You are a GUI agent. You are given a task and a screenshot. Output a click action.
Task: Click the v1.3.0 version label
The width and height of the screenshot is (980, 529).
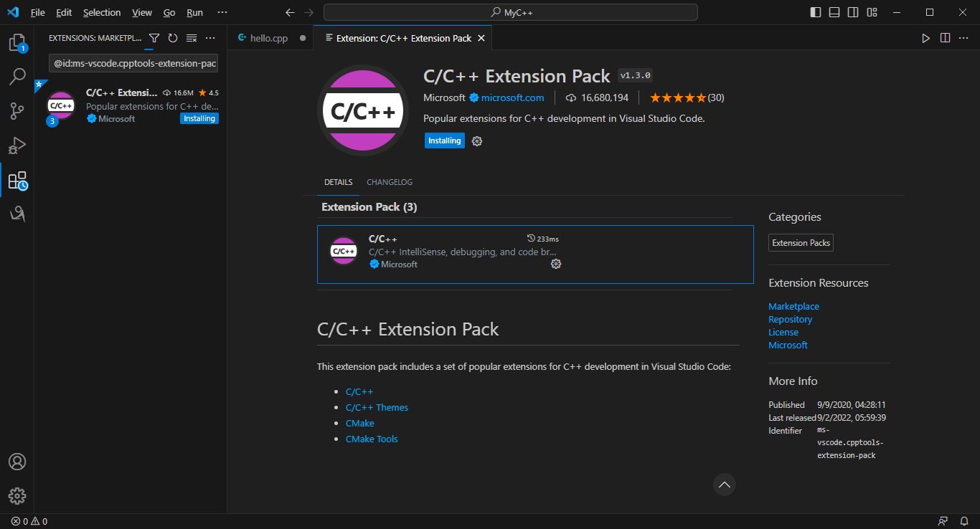click(635, 76)
